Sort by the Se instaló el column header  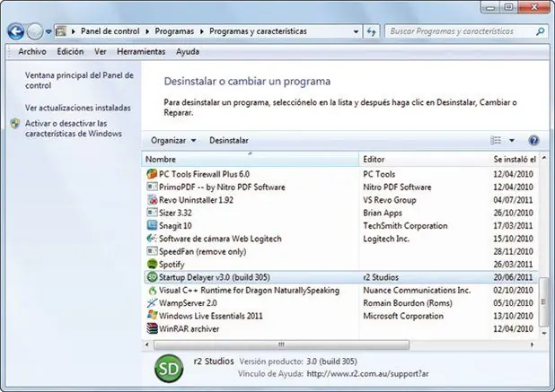coord(515,159)
